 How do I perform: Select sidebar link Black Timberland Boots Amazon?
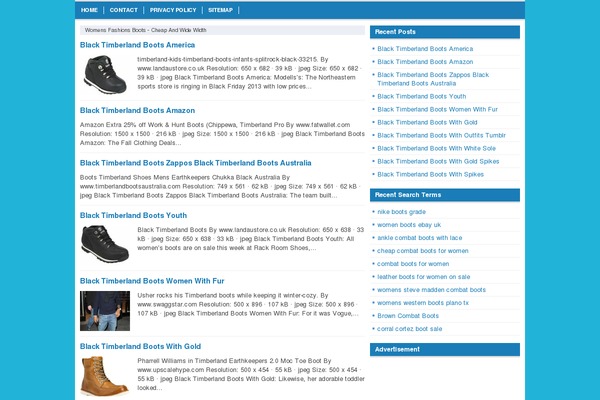pos(425,62)
